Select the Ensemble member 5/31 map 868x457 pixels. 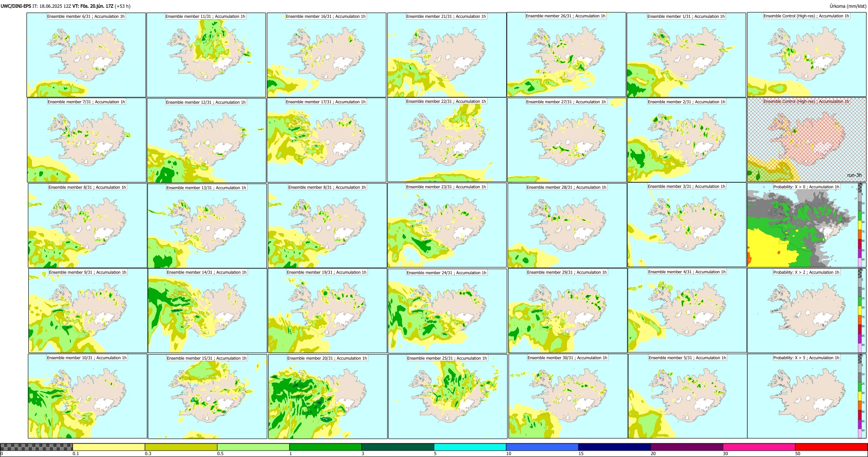tap(688, 396)
